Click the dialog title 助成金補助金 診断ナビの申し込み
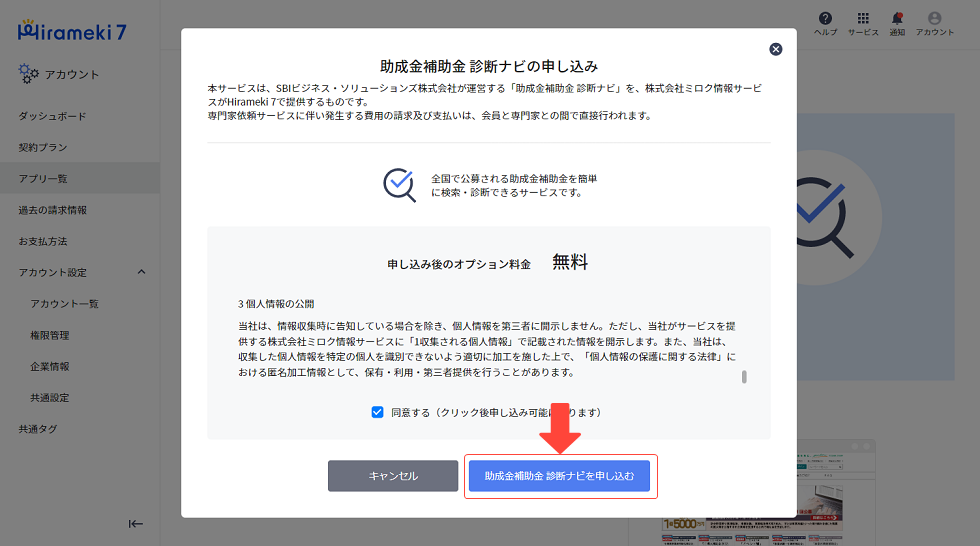 [x=489, y=66]
